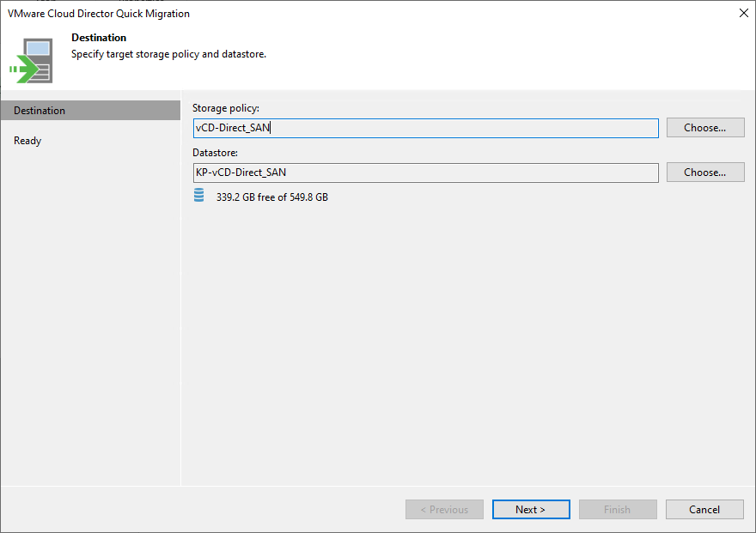Viewport: 756px width, 533px height.
Task: Click the disabled Finish button
Action: 618,509
